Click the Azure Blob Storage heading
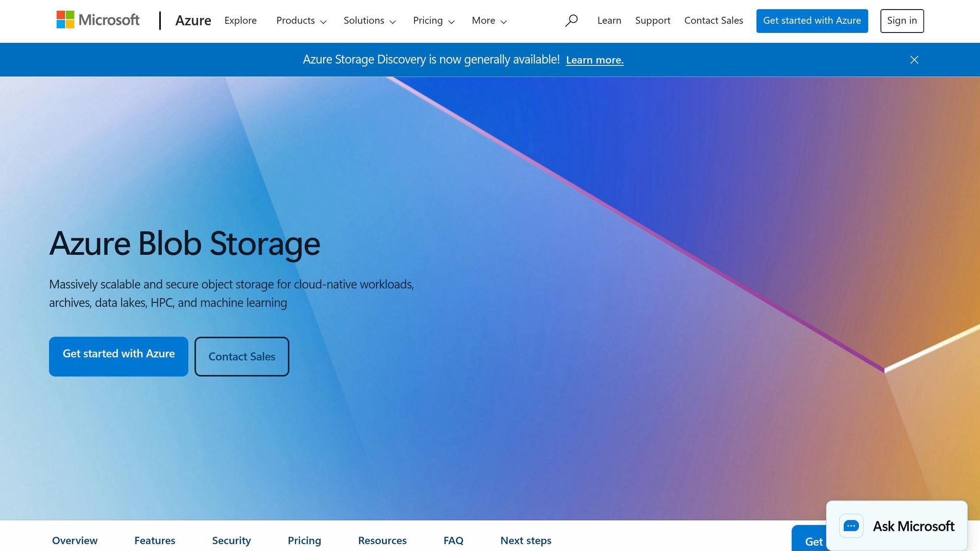This screenshot has height=551, width=980. coord(185,243)
